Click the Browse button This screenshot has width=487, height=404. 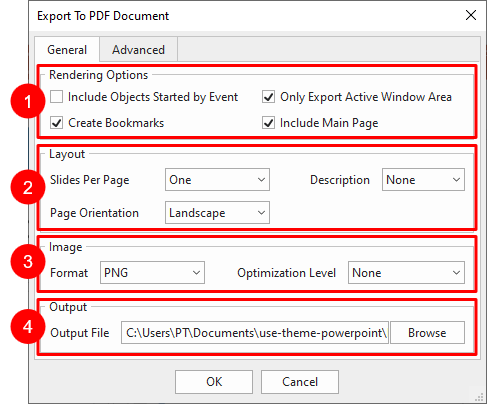(427, 332)
